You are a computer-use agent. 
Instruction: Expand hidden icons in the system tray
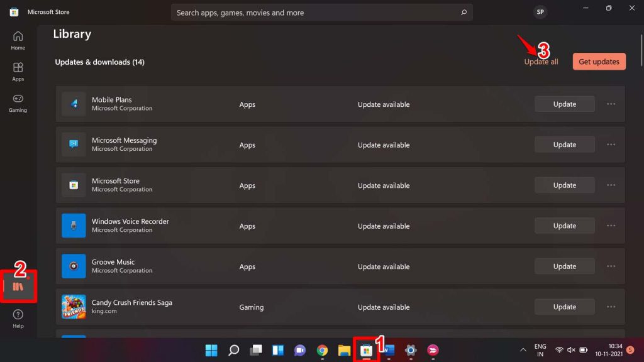pos(523,350)
